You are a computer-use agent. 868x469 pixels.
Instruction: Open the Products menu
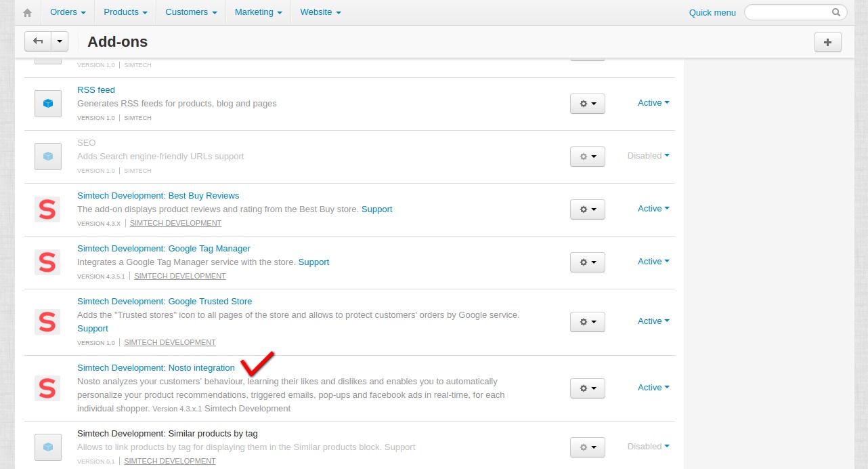click(125, 12)
